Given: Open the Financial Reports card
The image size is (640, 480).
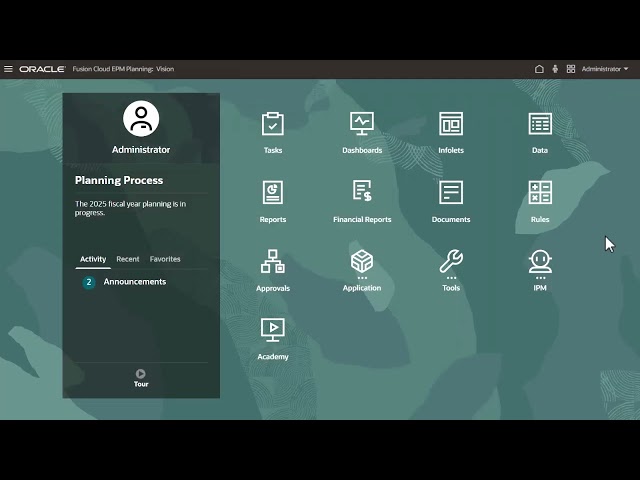Looking at the screenshot, I should tap(362, 202).
